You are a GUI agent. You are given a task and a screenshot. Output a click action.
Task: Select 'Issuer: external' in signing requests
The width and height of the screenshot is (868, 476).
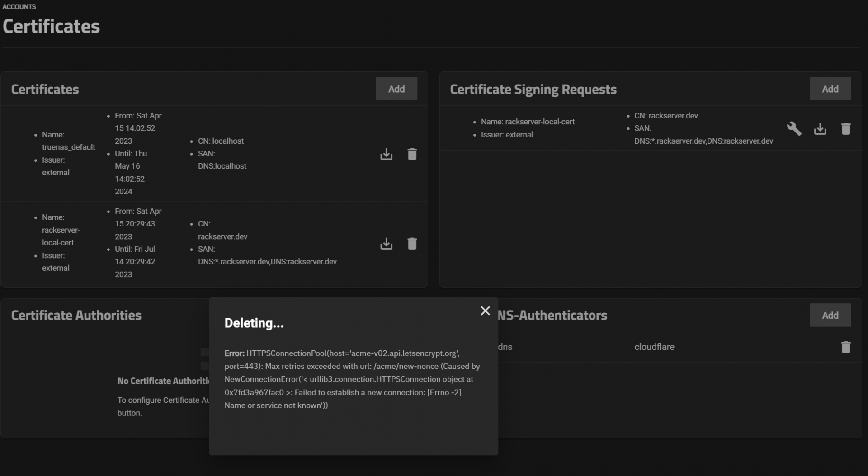tap(507, 135)
